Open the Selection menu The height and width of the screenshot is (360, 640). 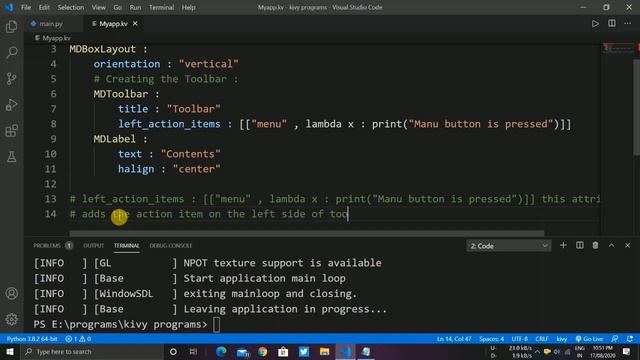click(x=71, y=7)
